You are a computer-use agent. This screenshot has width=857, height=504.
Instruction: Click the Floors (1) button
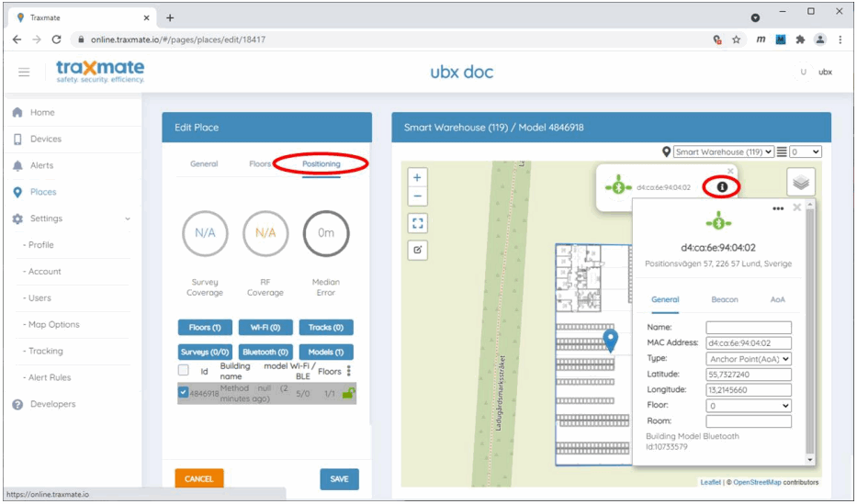pyautogui.click(x=205, y=328)
